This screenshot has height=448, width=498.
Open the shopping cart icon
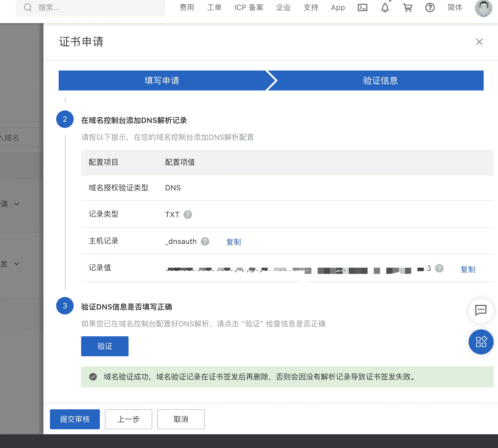408,7
